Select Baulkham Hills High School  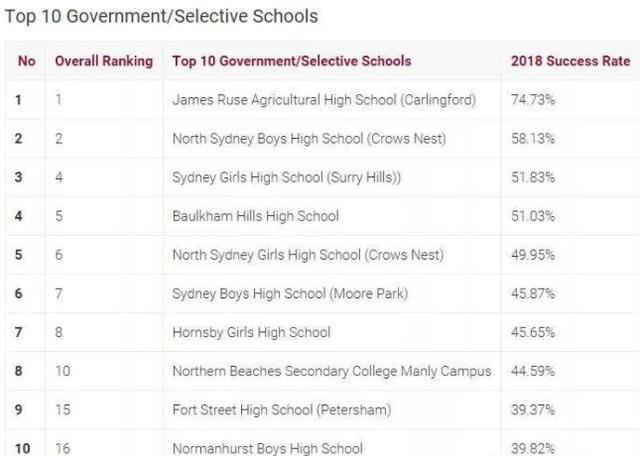tap(255, 216)
